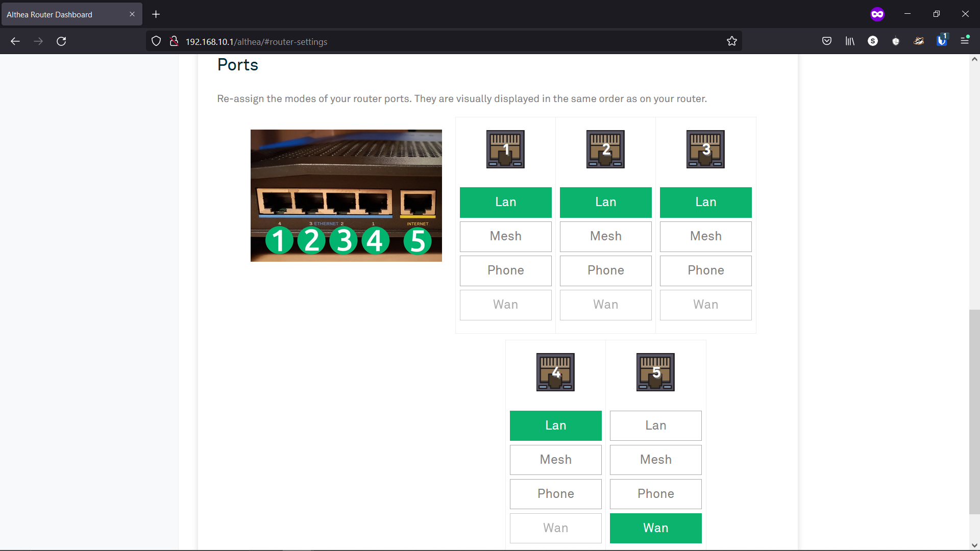The width and height of the screenshot is (980, 551).
Task: Click the port 5 ethernet jack icon
Action: pos(655,372)
